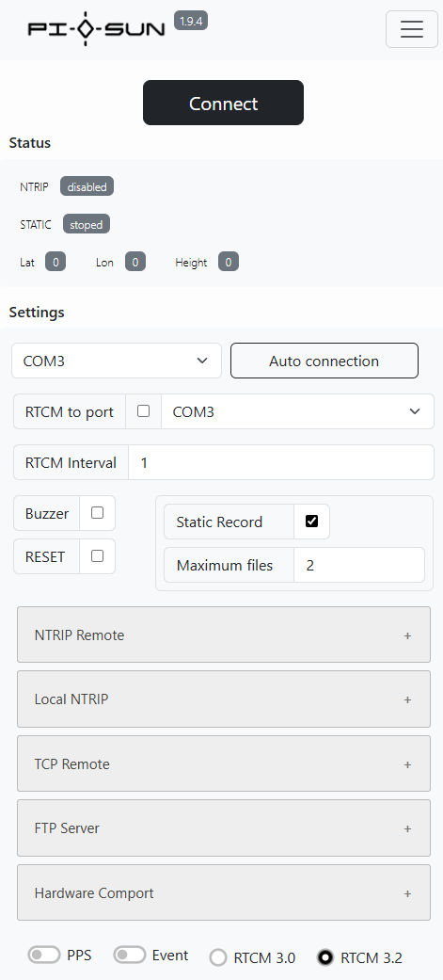Open the hamburger navigation menu
Screen dimensions: 443x980
(412, 29)
